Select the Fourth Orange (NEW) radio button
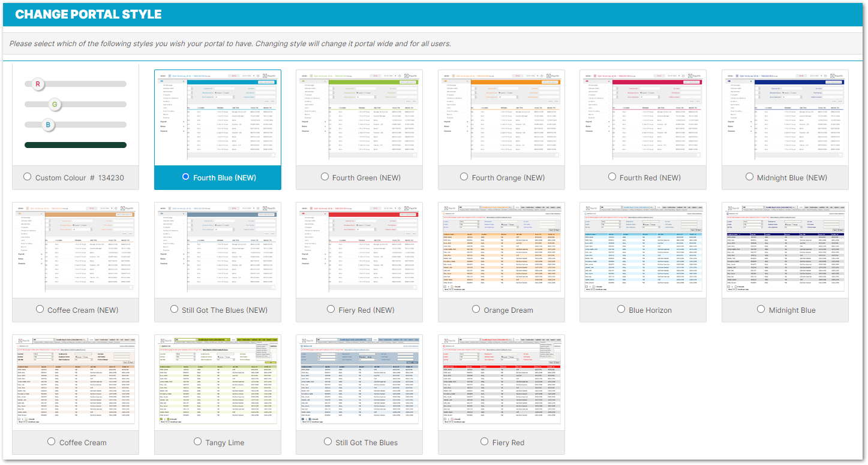Screen dimensions: 868x465 pos(464,177)
